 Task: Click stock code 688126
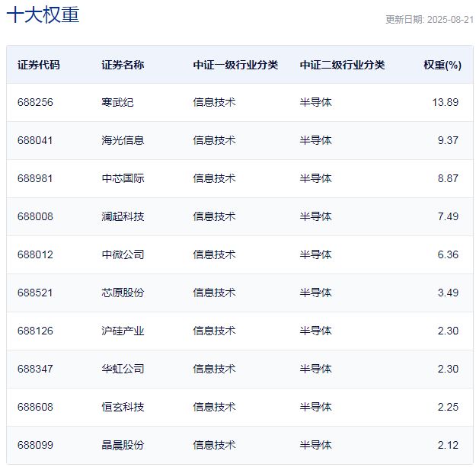pos(35,331)
